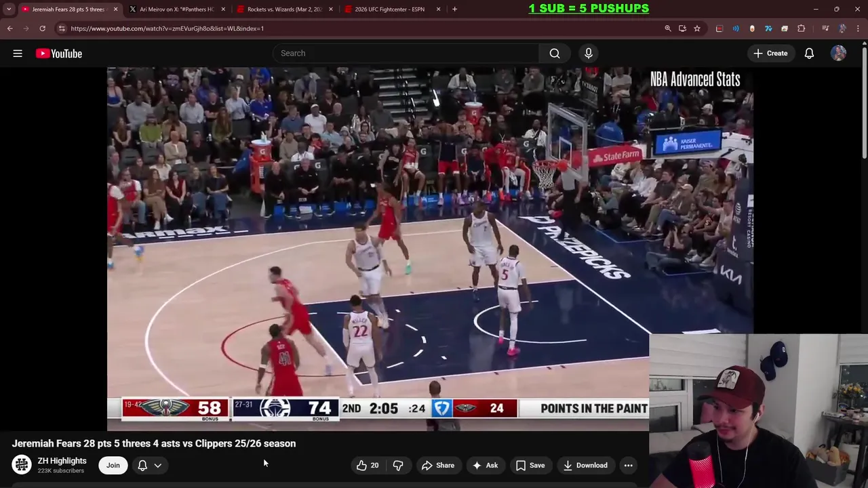
Task: Click the browser address bar URL
Action: point(167,28)
